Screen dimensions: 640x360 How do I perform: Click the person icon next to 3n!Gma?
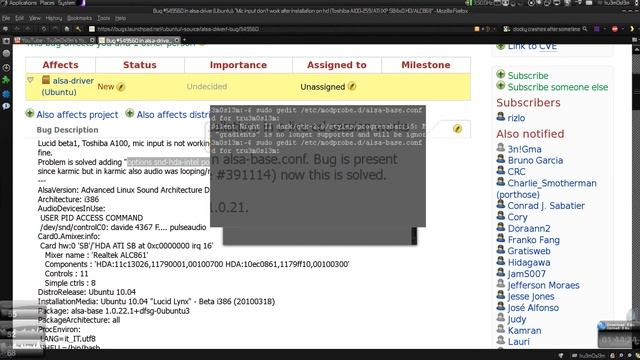501,147
